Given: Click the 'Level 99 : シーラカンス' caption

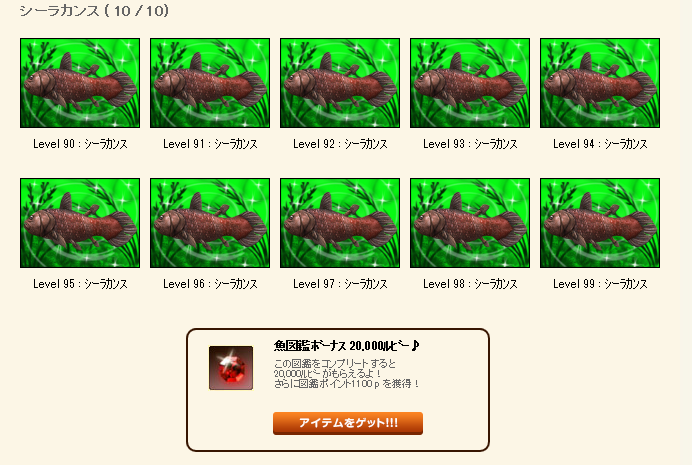Looking at the screenshot, I should coord(600,284).
